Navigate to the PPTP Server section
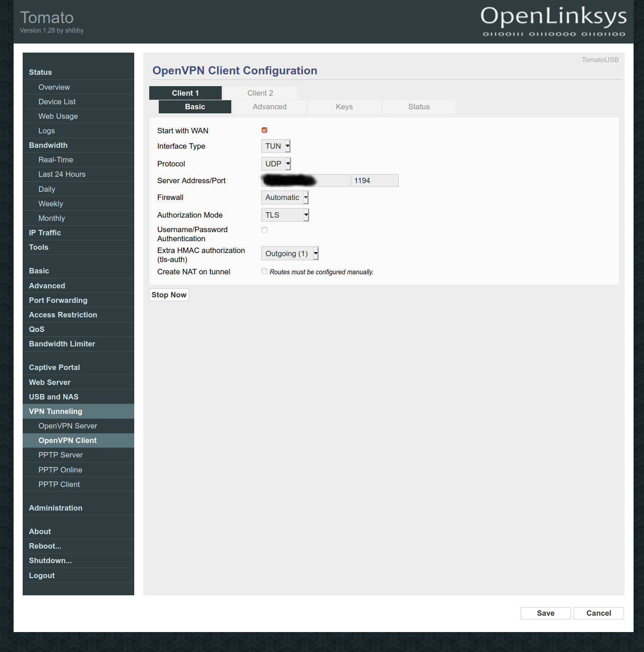The height and width of the screenshot is (652, 644). click(x=60, y=455)
